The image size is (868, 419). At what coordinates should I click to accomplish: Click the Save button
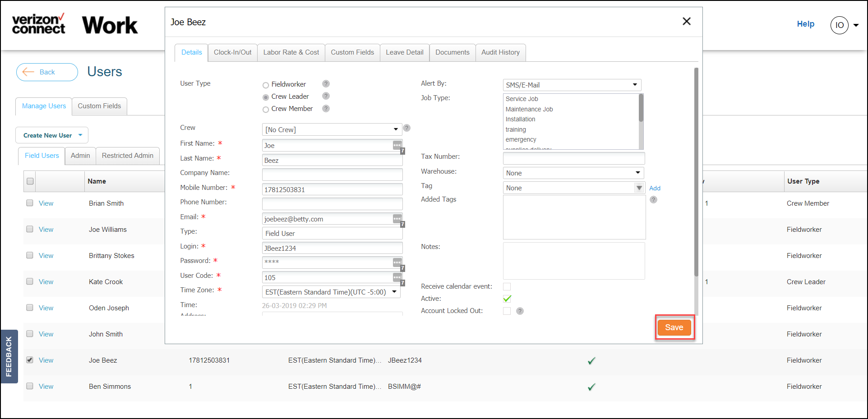[674, 327]
